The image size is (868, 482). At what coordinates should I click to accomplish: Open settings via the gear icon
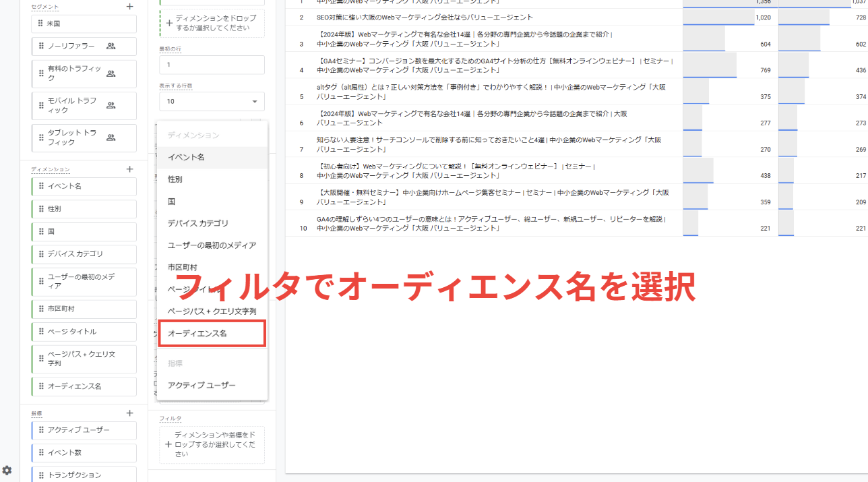tap(7, 470)
